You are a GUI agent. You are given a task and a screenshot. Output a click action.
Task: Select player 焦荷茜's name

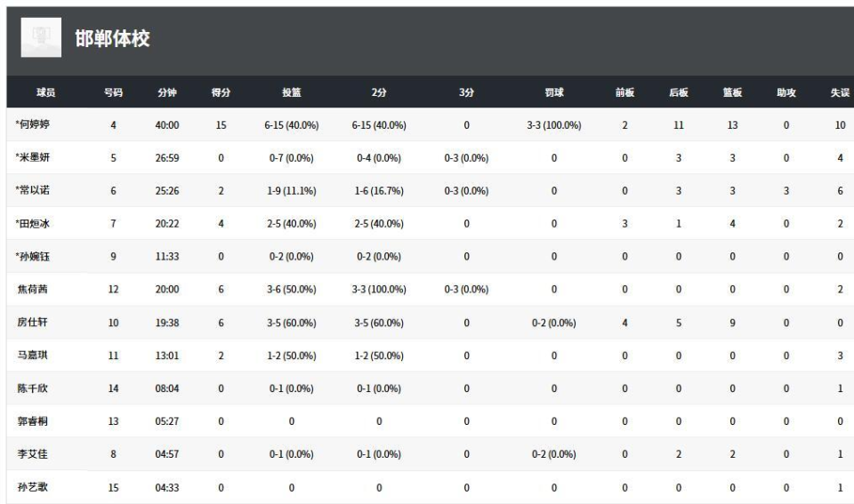pyautogui.click(x=32, y=290)
